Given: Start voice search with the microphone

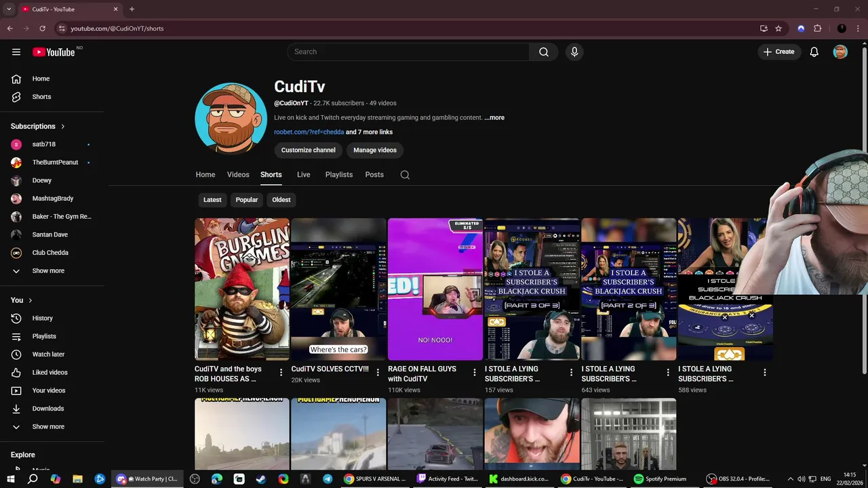Looking at the screenshot, I should [574, 52].
